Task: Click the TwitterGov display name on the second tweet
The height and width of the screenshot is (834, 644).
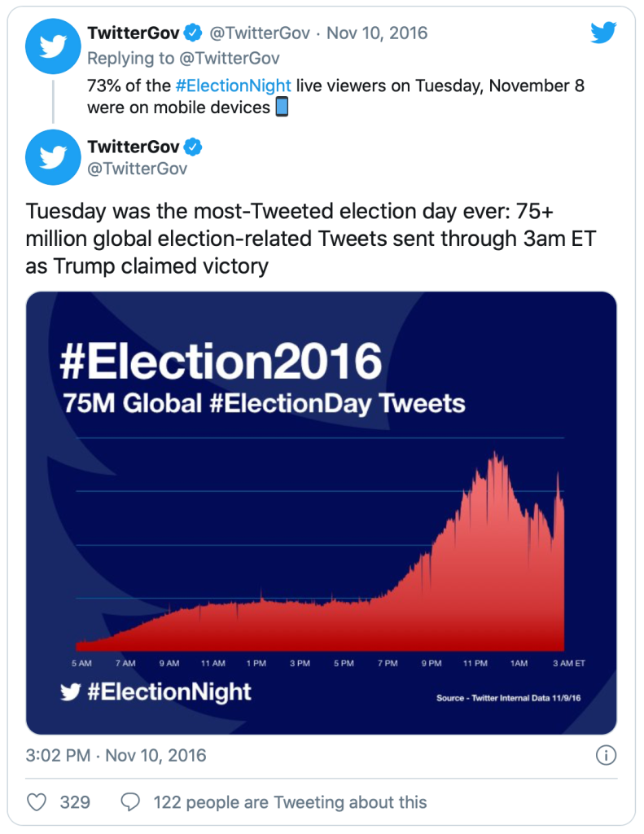Action: [133, 147]
